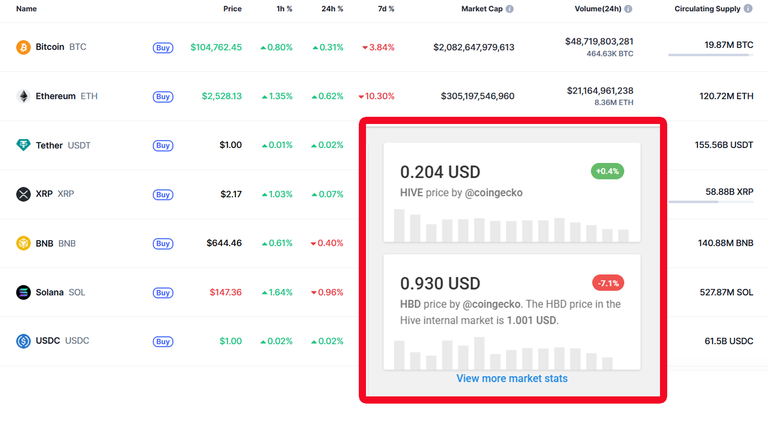The width and height of the screenshot is (768, 432).
Task: Click the USDC logo icon
Action: [x=23, y=341]
